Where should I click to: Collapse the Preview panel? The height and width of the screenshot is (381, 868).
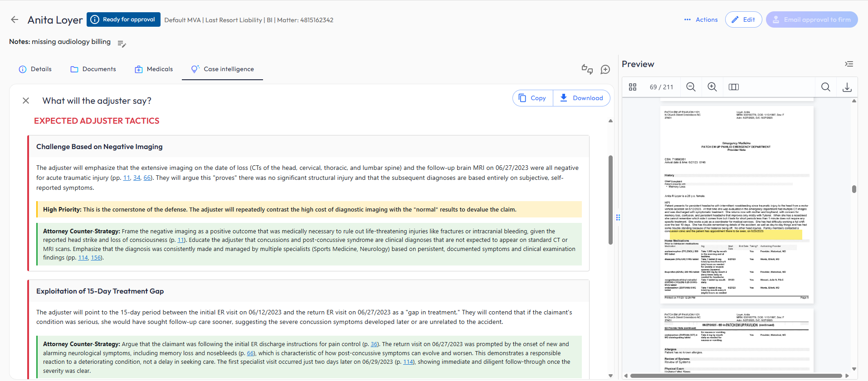point(849,64)
